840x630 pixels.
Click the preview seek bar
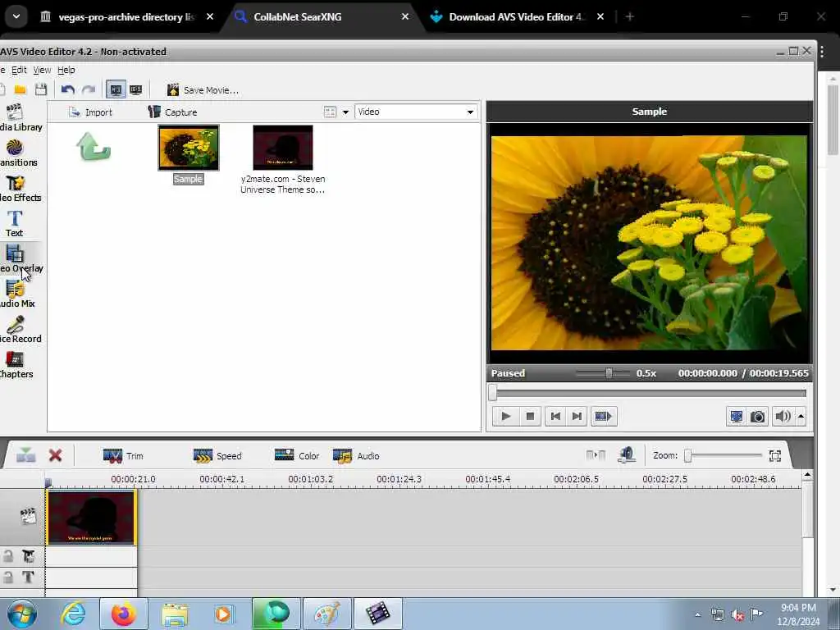click(649, 393)
